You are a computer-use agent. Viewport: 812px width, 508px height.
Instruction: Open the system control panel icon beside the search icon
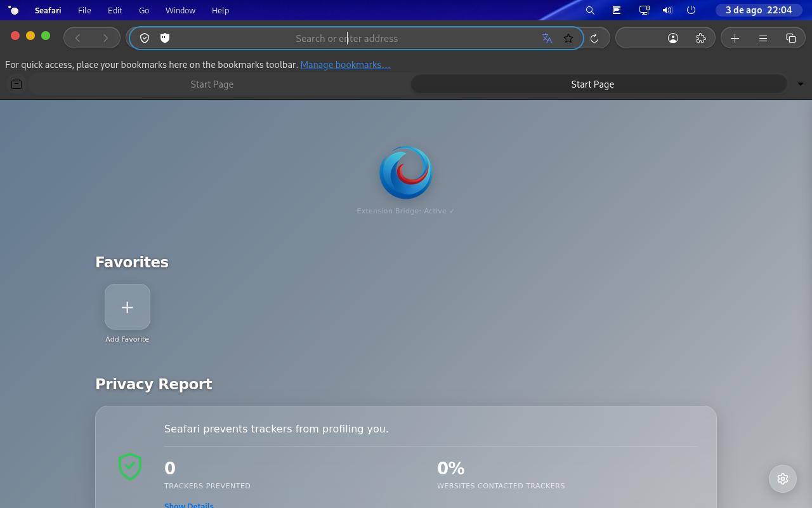[x=617, y=10]
